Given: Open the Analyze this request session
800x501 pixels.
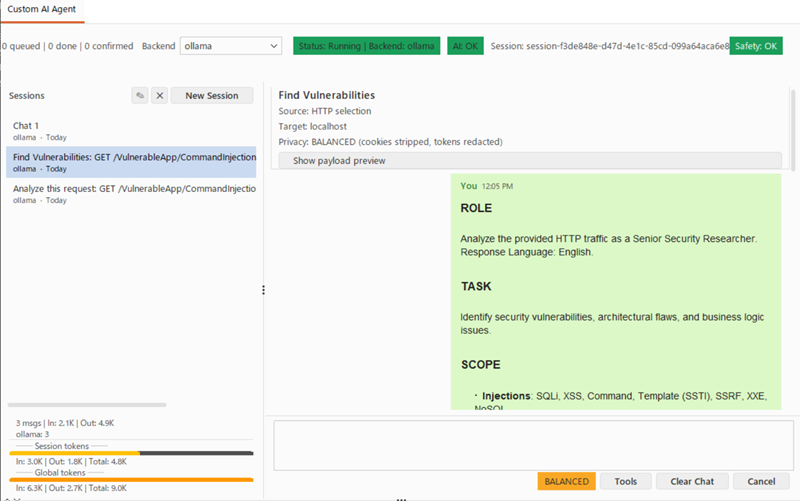Looking at the screenshot, I should 131,194.
